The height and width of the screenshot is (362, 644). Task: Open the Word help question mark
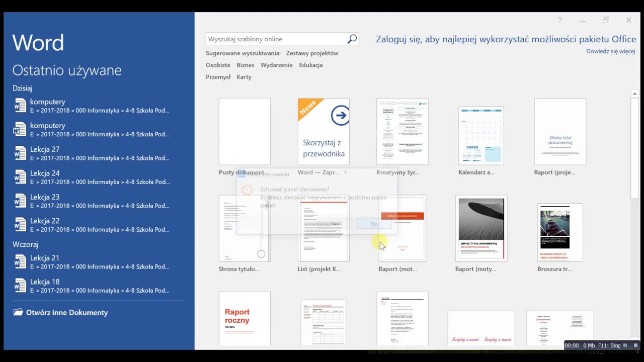coord(559,20)
